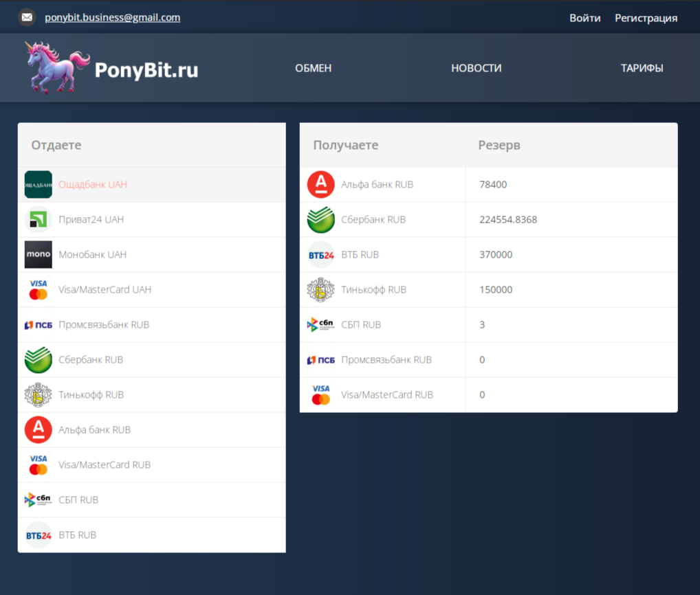Select Монобанк UAH to give
This screenshot has width=700, height=595.
coord(92,255)
